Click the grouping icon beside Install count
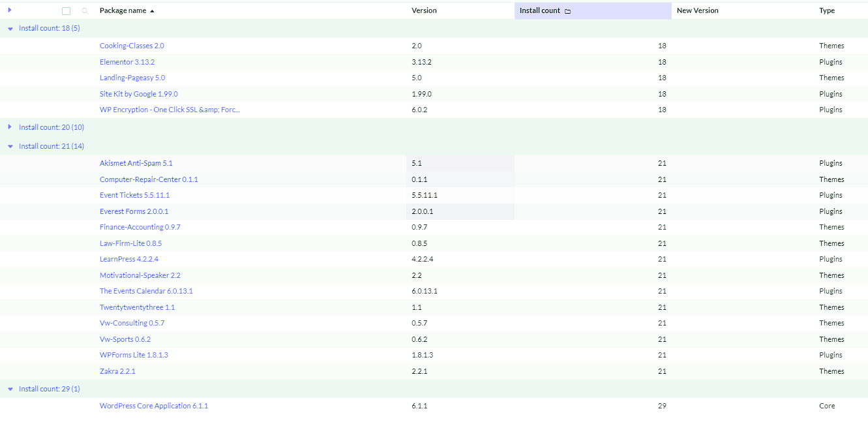Image resolution: width=868 pixels, height=426 pixels. 567,11
